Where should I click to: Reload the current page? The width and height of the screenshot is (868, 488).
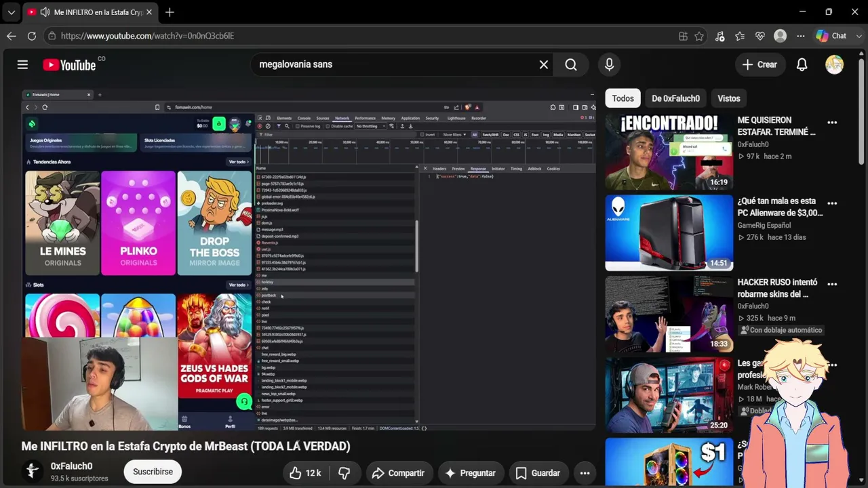[32, 36]
